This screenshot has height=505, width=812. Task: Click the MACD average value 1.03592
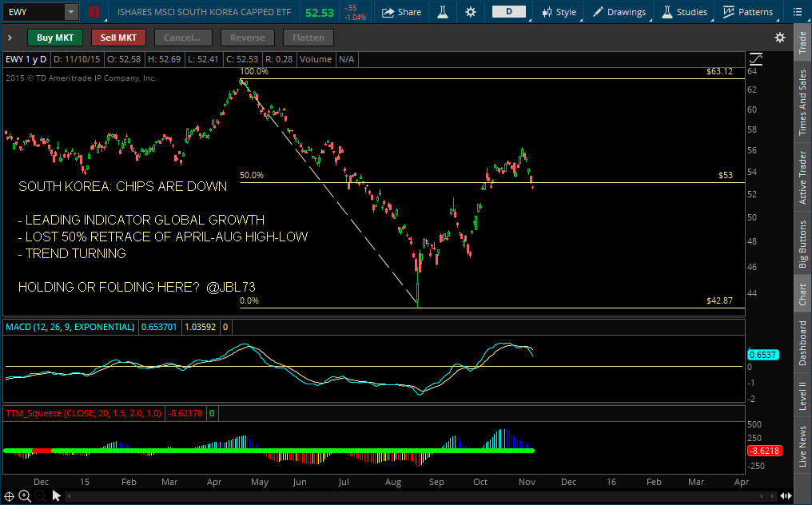click(x=201, y=327)
